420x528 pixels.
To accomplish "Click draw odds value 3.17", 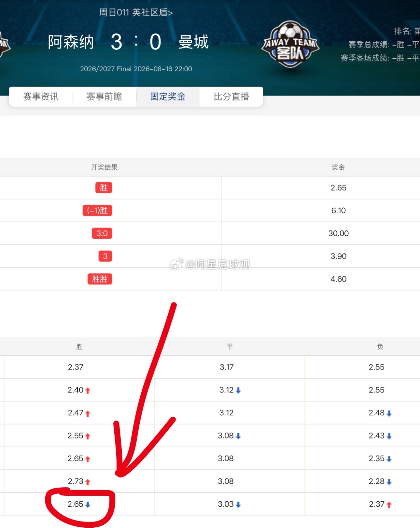I will 227,367.
